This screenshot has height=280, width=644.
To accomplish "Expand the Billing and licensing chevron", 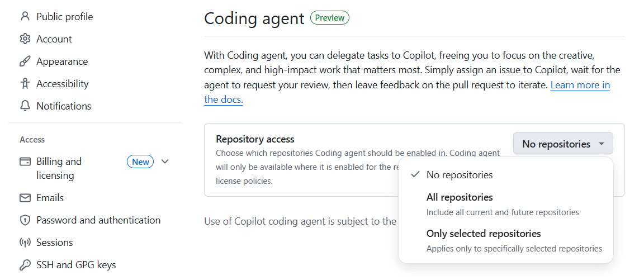I will tap(165, 162).
